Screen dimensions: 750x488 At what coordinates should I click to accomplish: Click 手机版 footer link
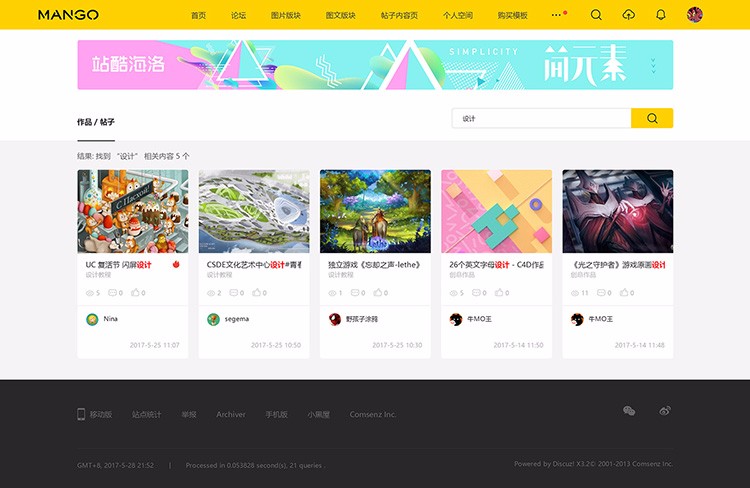[x=276, y=414]
